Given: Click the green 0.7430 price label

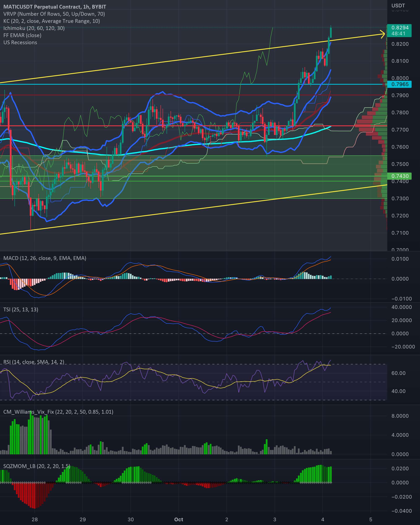Looking at the screenshot, I should (399, 176).
